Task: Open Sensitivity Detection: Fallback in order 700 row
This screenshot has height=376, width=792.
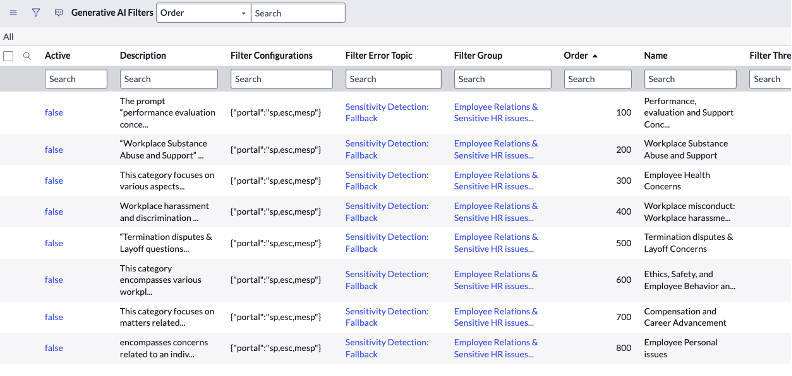Action: pyautogui.click(x=387, y=317)
